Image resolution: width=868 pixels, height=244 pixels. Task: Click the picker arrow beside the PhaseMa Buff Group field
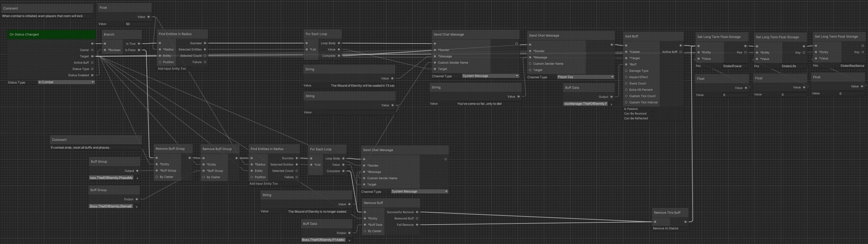[137, 178]
